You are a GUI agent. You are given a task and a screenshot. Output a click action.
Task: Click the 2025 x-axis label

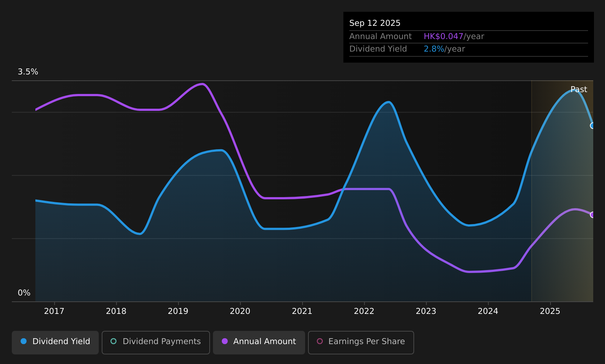coord(550,311)
